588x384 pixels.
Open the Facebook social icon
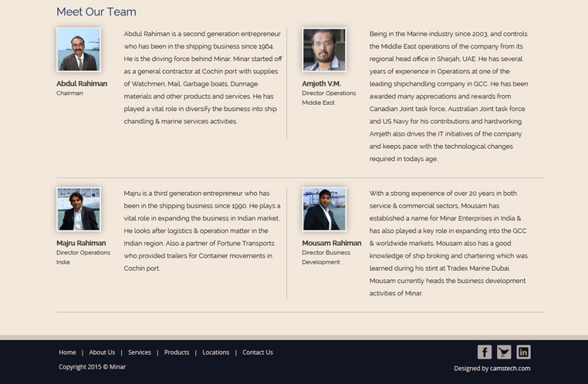(484, 352)
